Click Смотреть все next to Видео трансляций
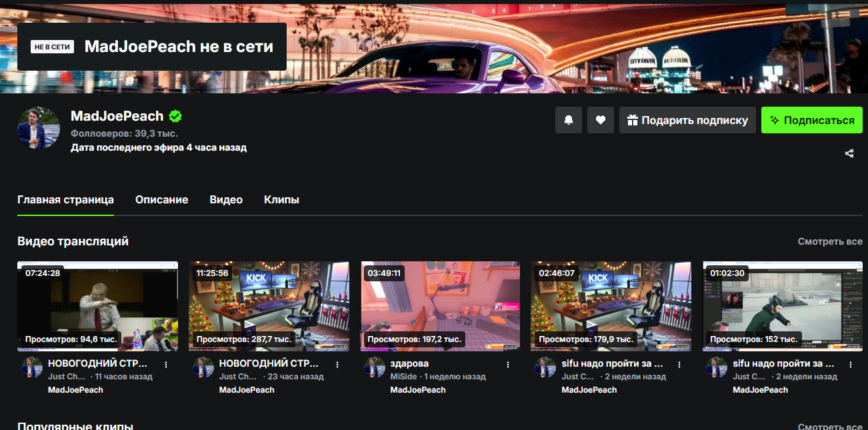Screen dimensions: 868x430 pyautogui.click(x=830, y=241)
